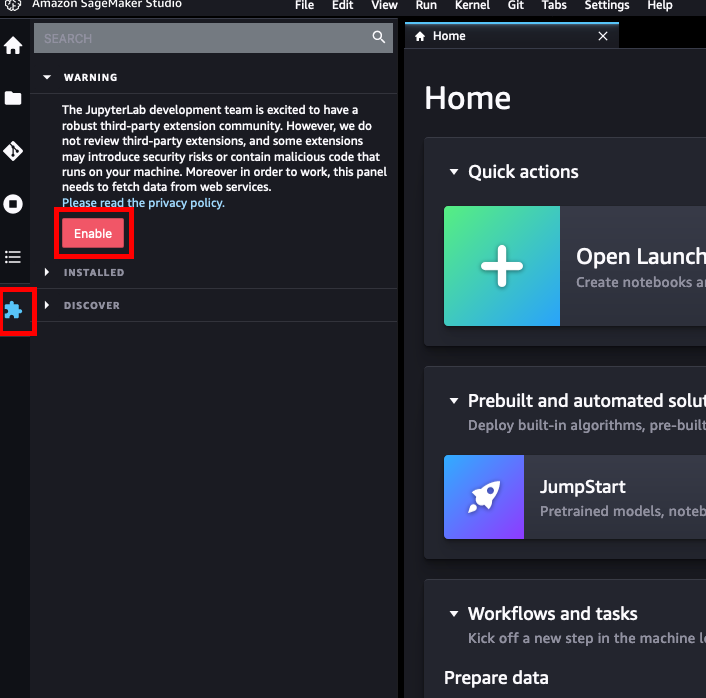Open the privacy policy link
The width and height of the screenshot is (706, 698).
coord(143,203)
